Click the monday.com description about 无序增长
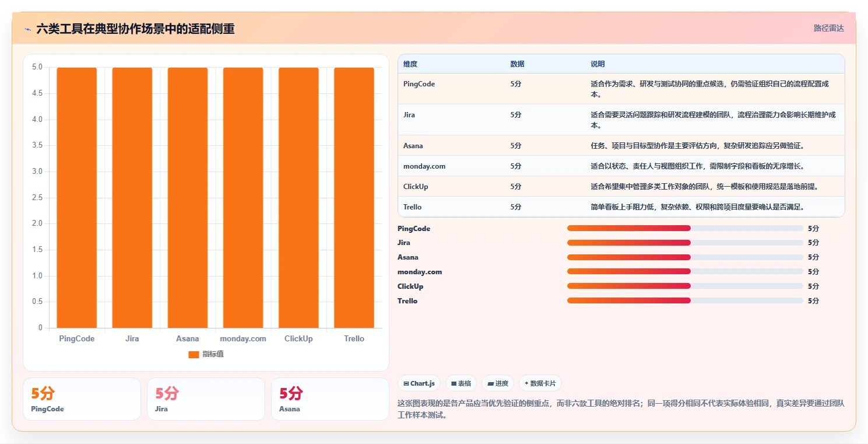 pos(698,166)
